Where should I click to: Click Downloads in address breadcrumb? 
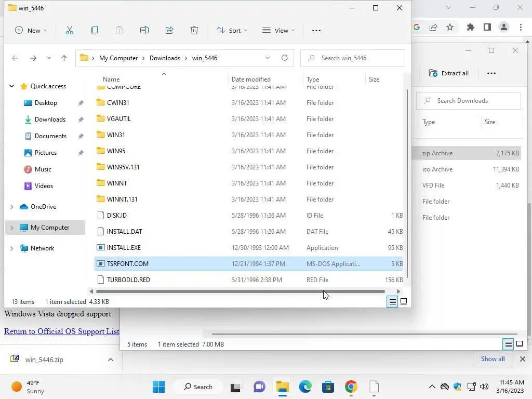pos(165,58)
